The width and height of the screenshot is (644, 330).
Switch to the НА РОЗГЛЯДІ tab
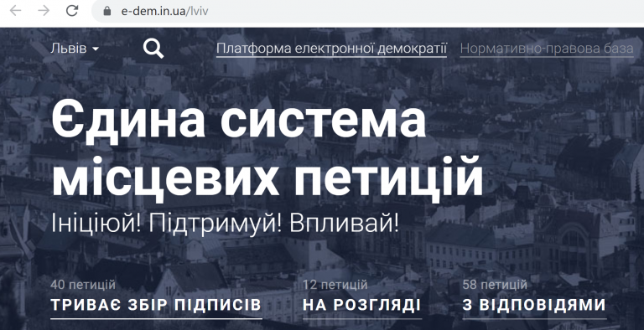tap(362, 305)
